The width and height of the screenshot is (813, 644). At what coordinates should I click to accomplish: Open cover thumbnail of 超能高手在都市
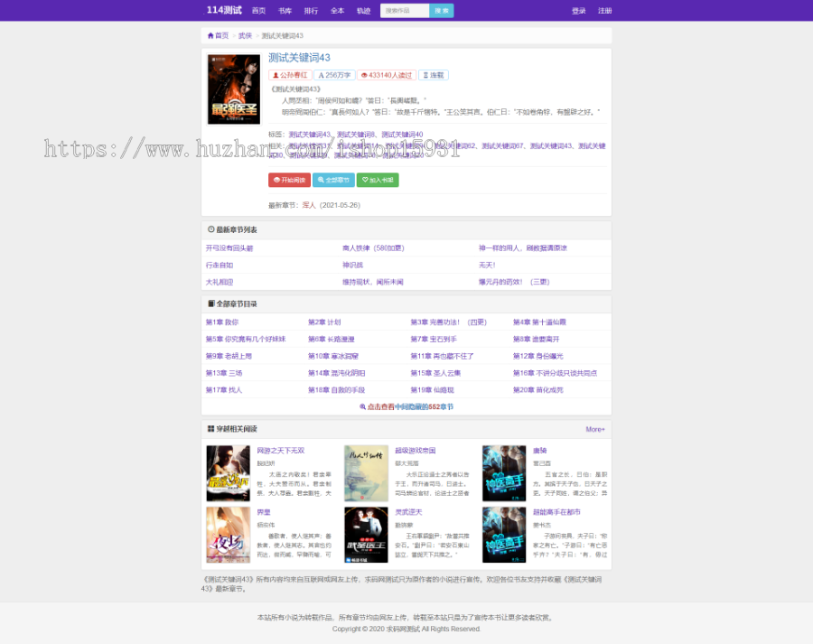point(504,535)
